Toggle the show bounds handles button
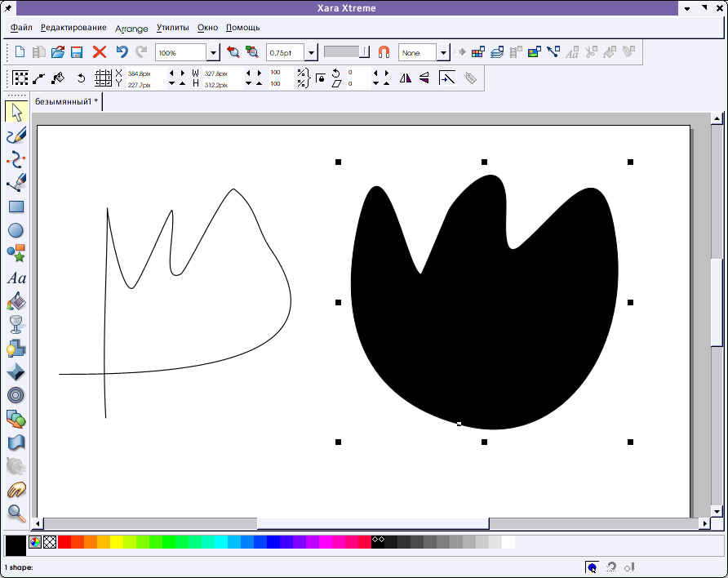Screen dimensions: 728x578 (21, 78)
